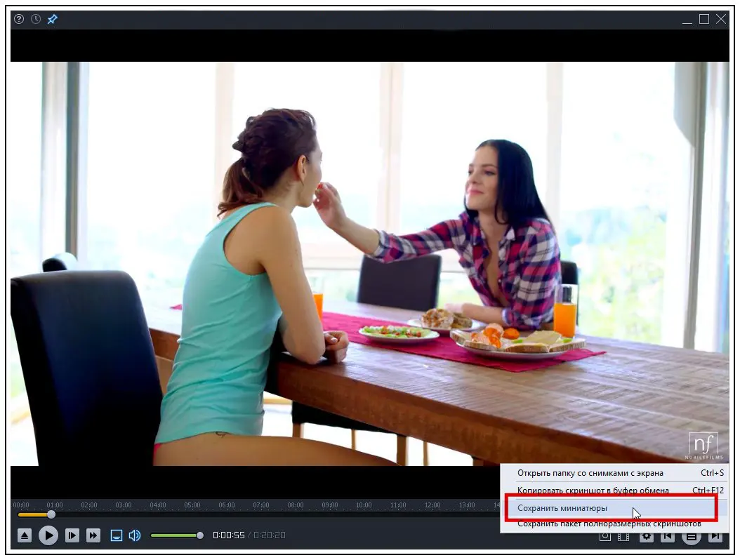This screenshot has width=740, height=560.
Task: Toggle the subtitles display icon
Action: 116,535
